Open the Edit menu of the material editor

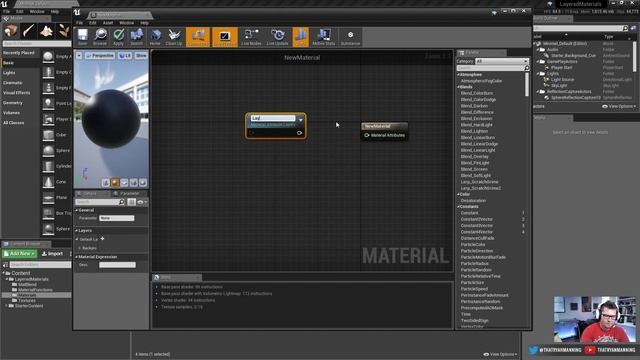pyautogui.click(x=93, y=23)
